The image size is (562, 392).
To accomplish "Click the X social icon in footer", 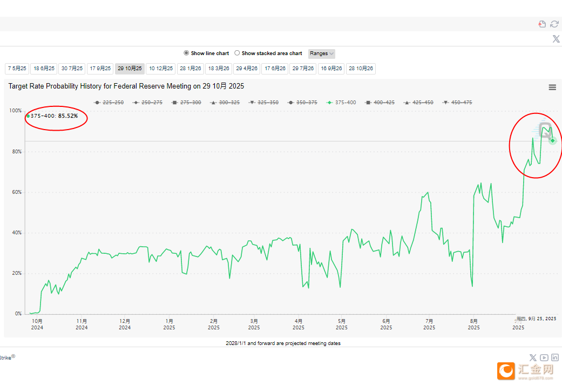I will (x=533, y=357).
